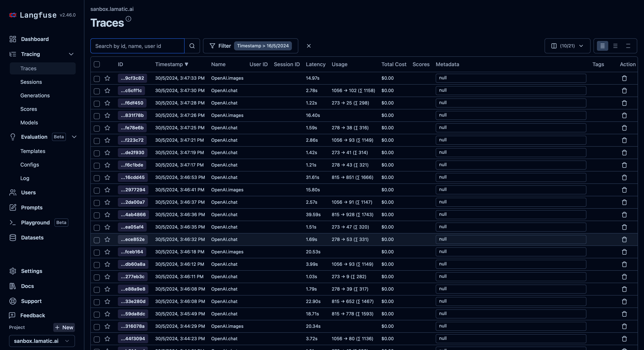Click the Traces info icon
This screenshot has width=644, height=350.
pyautogui.click(x=128, y=19)
